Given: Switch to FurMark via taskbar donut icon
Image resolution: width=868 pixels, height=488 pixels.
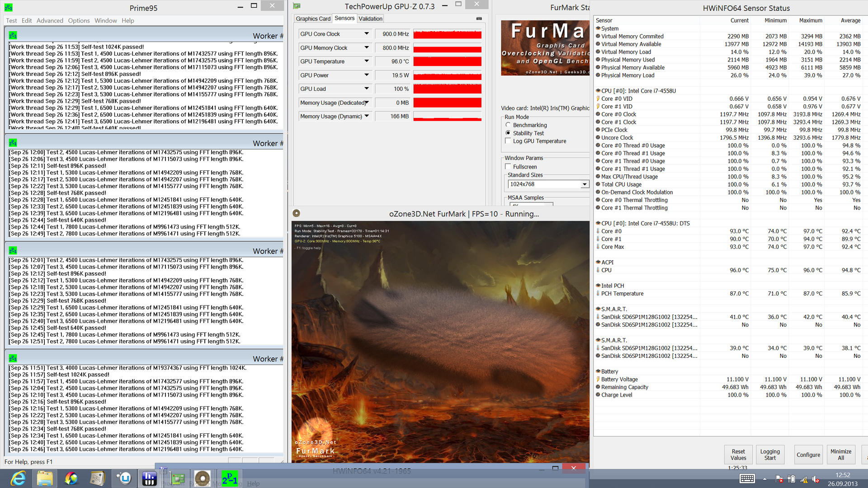Looking at the screenshot, I should tap(203, 478).
